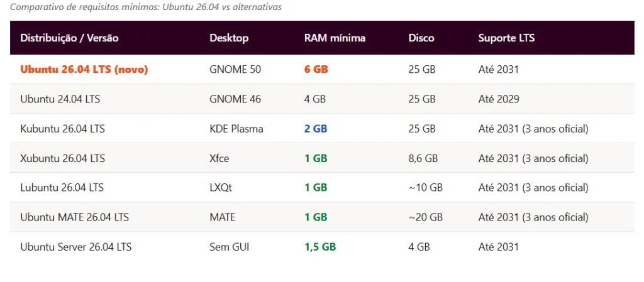
Task: Click the 'Suporte LTS' column header
Action: (506, 38)
